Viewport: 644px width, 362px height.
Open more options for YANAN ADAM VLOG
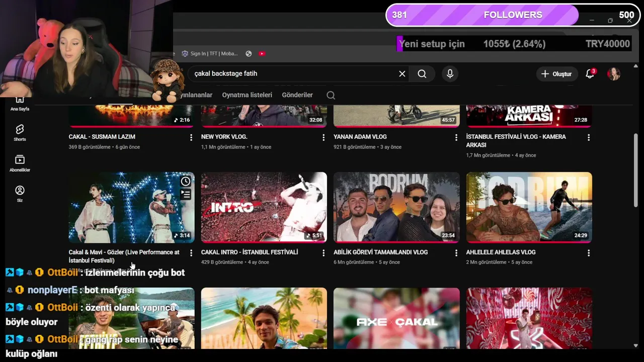456,137
